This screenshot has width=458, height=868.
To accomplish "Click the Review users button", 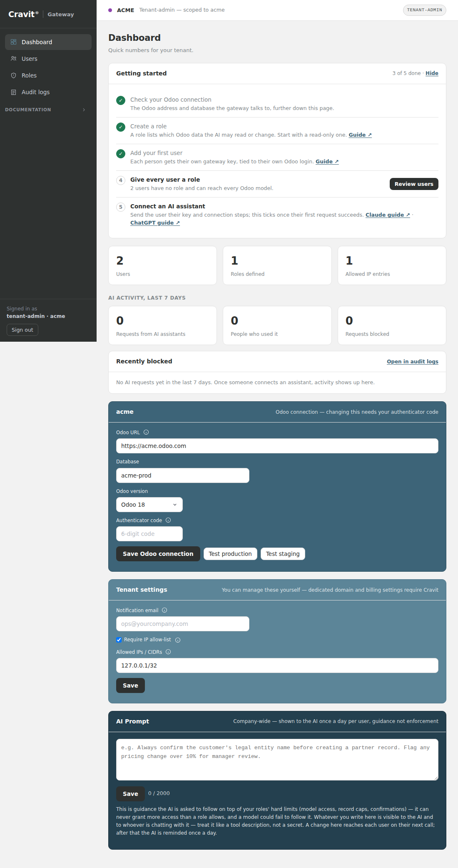I will click(x=414, y=184).
